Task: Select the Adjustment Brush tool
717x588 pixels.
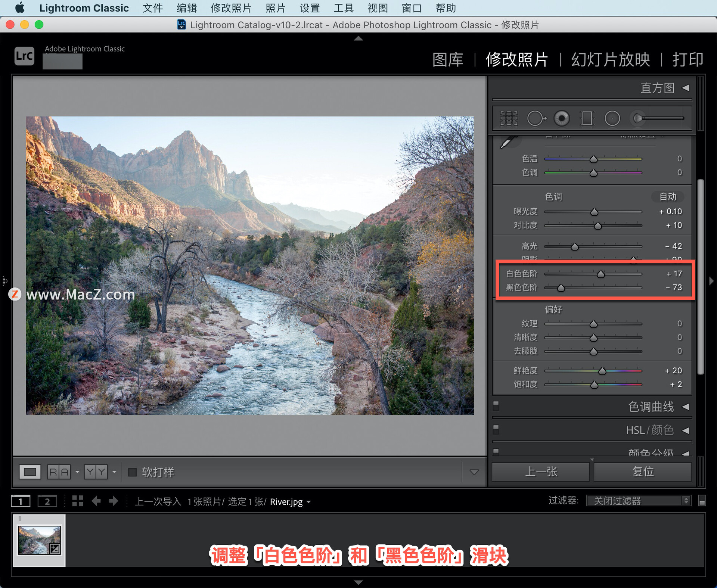Action: click(x=658, y=118)
